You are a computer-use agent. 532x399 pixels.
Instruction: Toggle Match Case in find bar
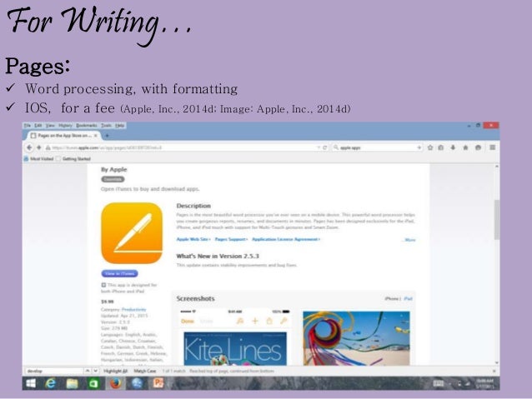click(x=145, y=372)
